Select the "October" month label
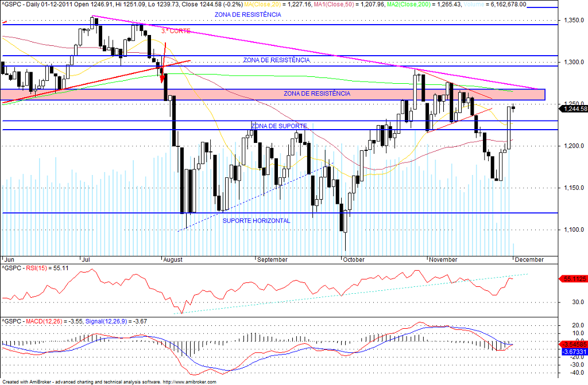The image size is (588, 385). coord(354,259)
